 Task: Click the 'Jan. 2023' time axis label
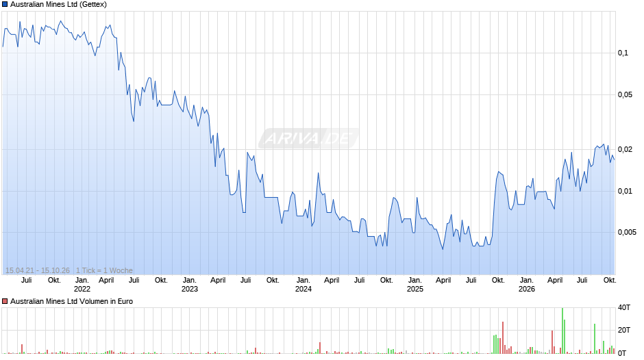point(189,285)
